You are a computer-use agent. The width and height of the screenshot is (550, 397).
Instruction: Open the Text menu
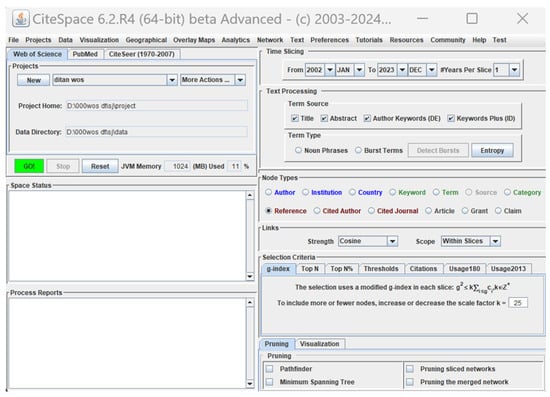pos(297,40)
